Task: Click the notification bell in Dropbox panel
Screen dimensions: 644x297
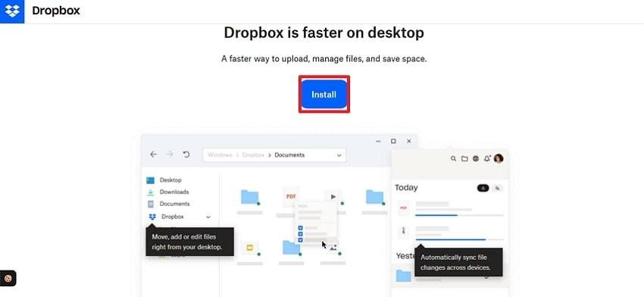Action: coord(487,158)
